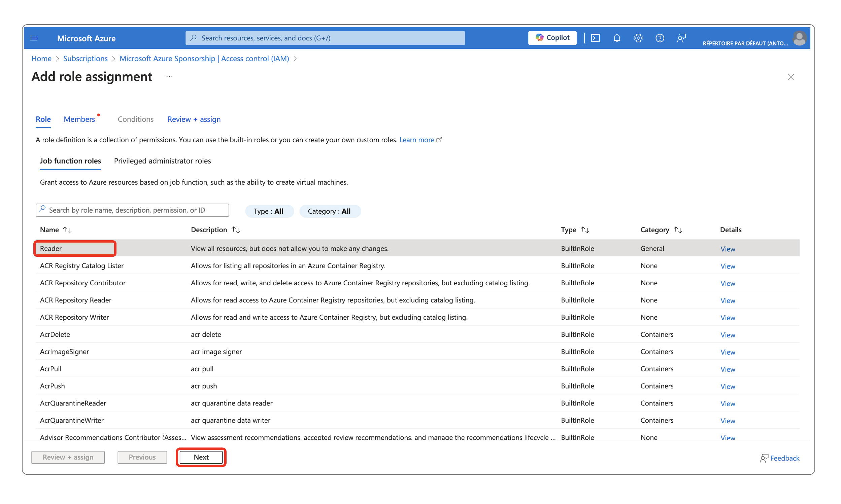Viewport: 841px width, 504px height.
Task: Click the bottom Feedback icon
Action: pyautogui.click(x=764, y=458)
